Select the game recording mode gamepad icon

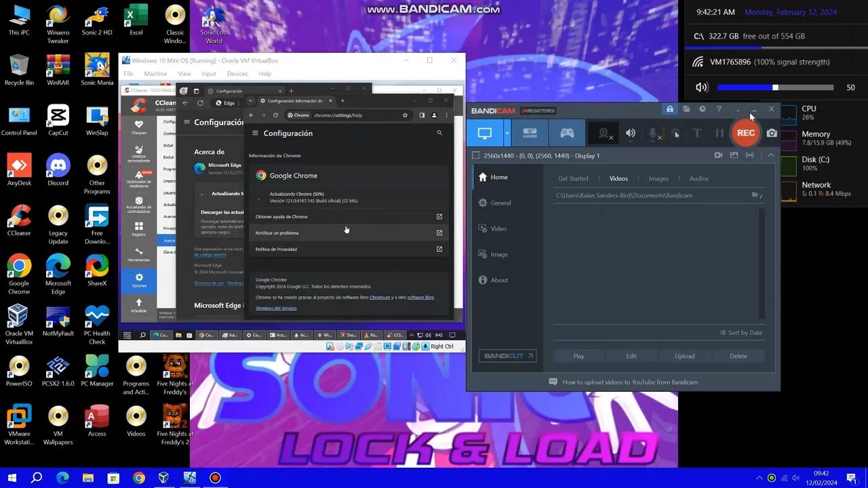point(566,133)
